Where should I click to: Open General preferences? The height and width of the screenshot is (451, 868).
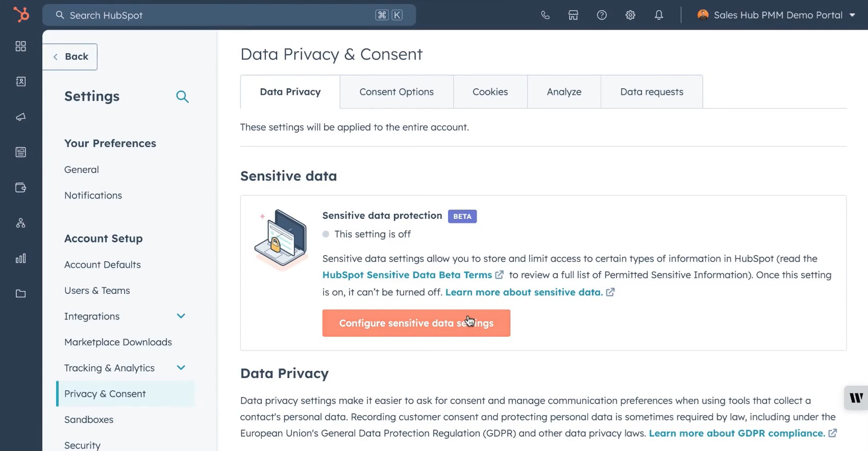[82, 169]
